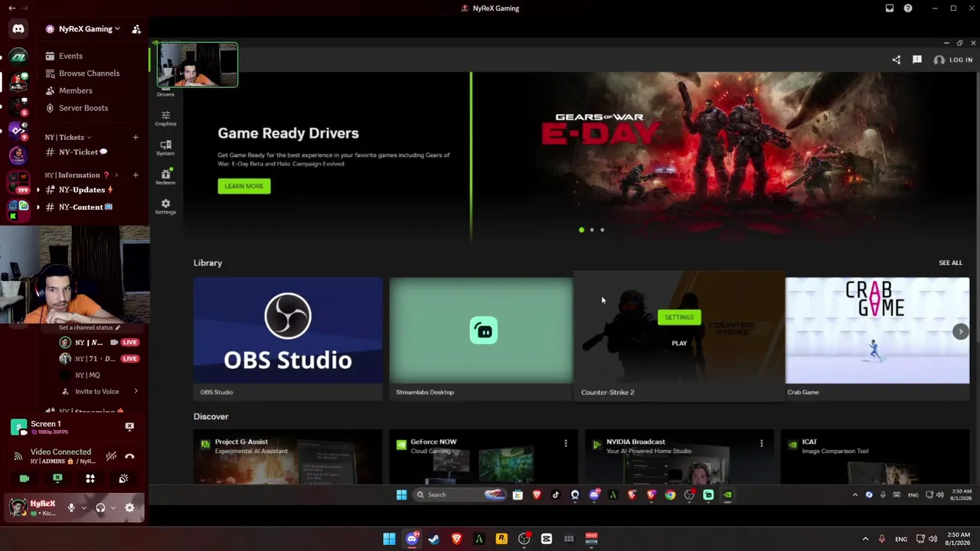Open microphone input options arrow
The height and width of the screenshot is (551, 980).
[83, 507]
